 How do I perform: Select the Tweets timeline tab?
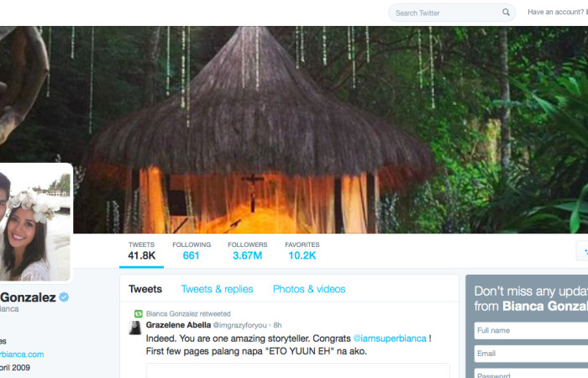pyautogui.click(x=145, y=289)
